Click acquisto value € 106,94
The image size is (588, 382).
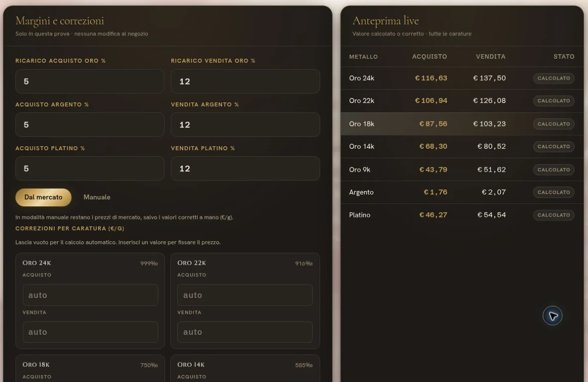point(431,101)
